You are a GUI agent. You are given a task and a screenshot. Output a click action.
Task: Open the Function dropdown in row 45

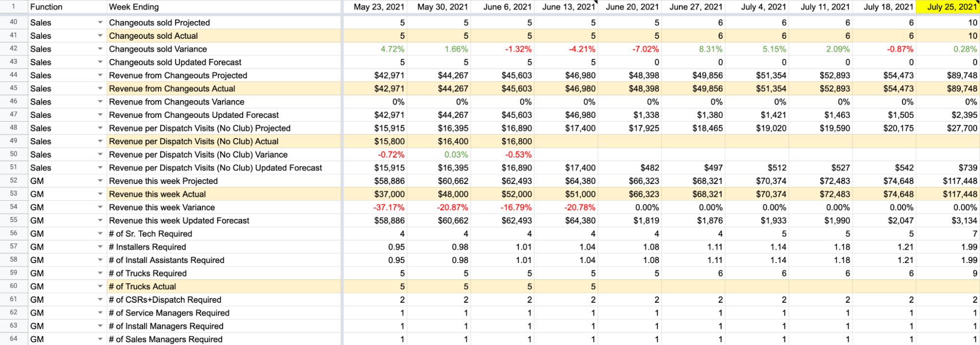pos(100,89)
